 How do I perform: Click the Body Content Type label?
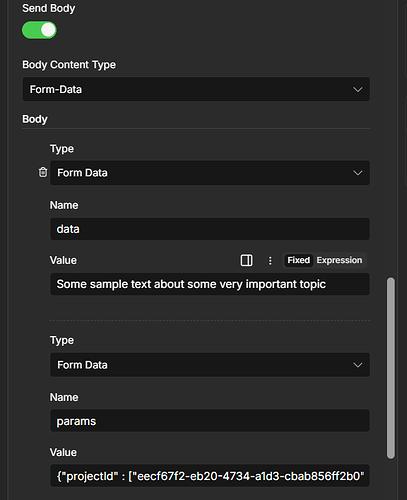[x=69, y=65]
